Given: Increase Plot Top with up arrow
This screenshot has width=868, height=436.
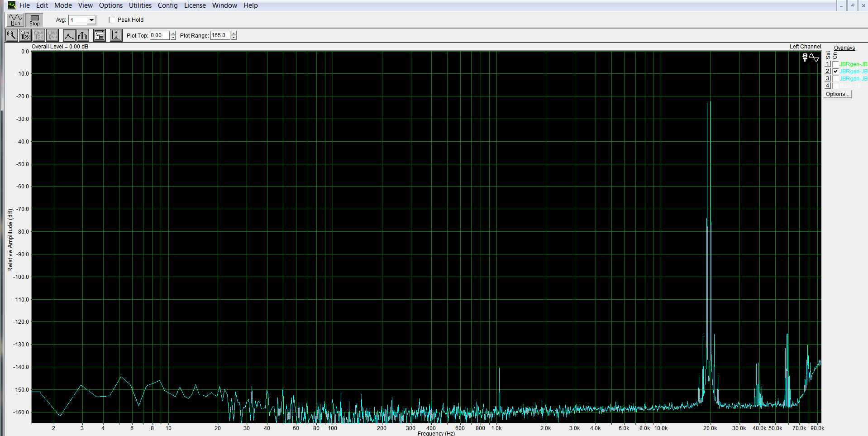Looking at the screenshot, I should (173, 33).
